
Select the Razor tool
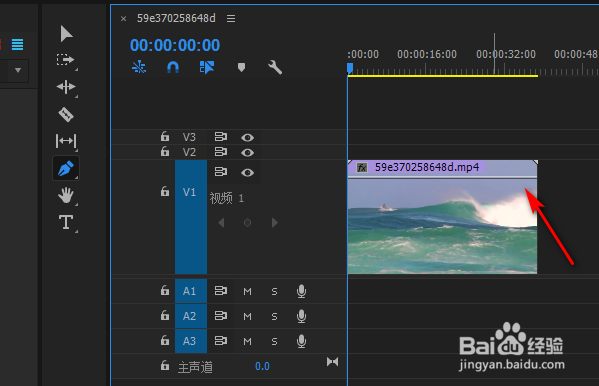coord(66,114)
